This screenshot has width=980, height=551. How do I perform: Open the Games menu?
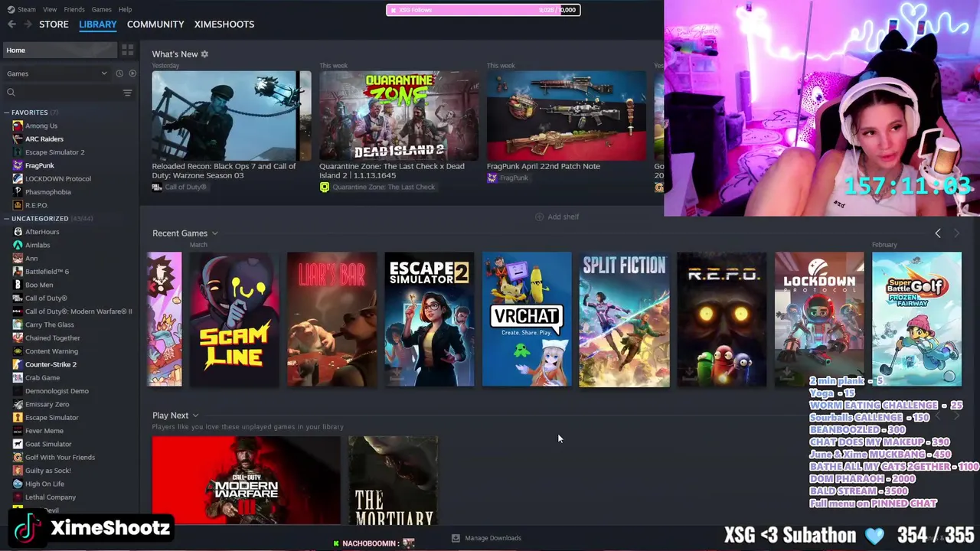101,9
